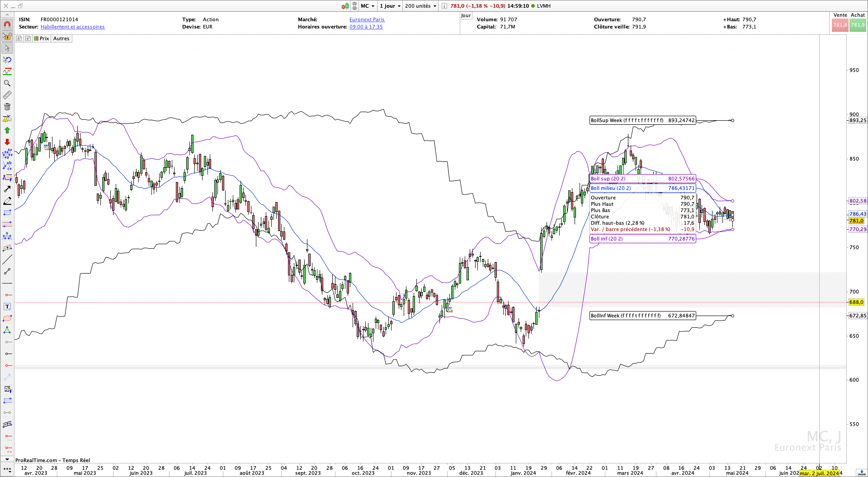Select the Elliott wave 12345 tool

pos(7,154)
